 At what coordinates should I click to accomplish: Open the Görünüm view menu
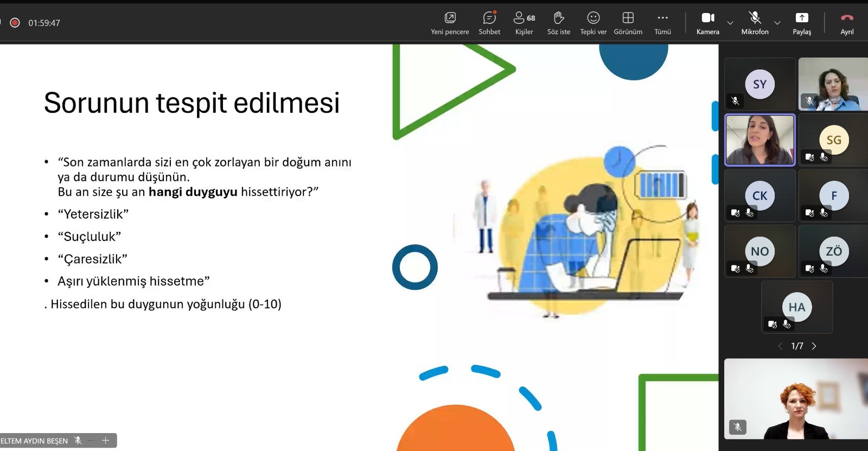[x=628, y=23]
